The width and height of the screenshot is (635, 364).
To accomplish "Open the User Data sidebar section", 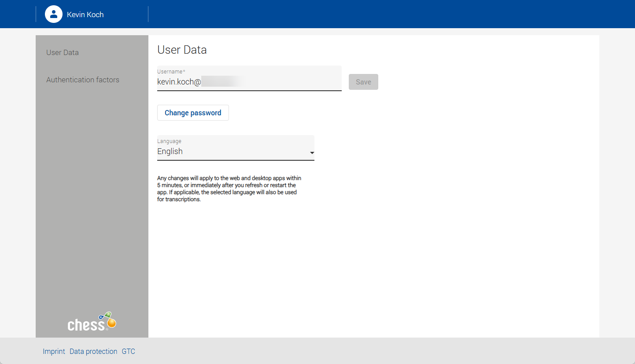I will (x=63, y=52).
